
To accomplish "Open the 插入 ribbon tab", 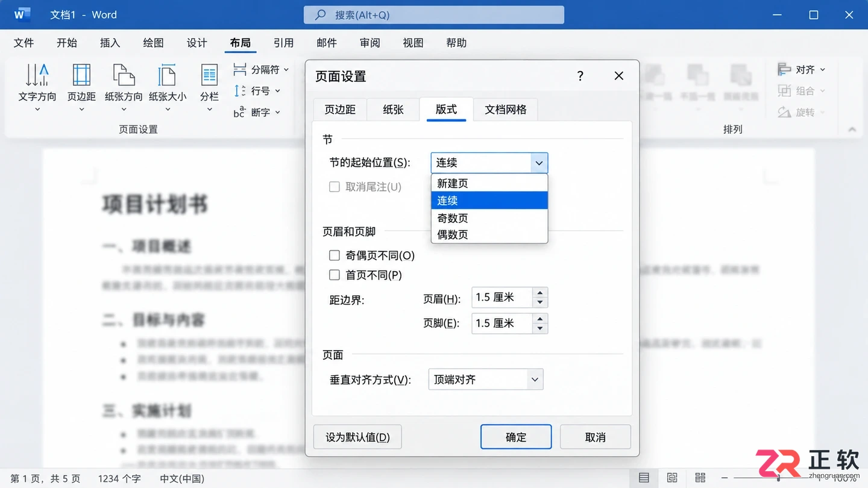I will [110, 43].
